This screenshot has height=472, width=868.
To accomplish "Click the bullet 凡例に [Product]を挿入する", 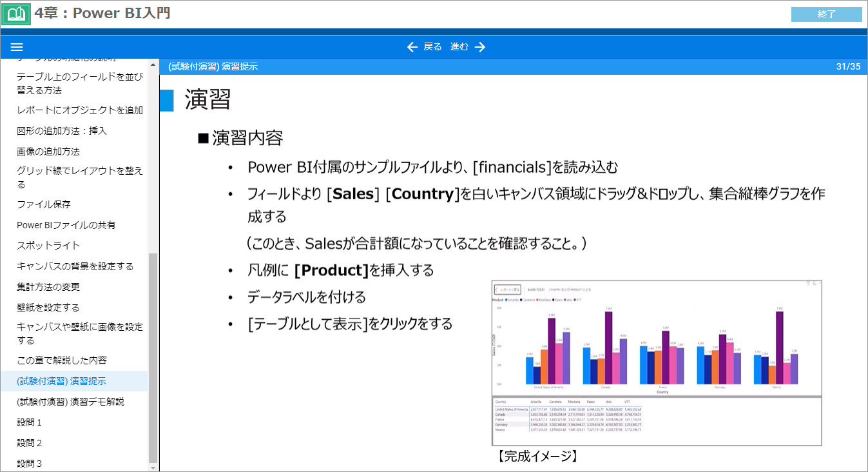I will click(x=341, y=270).
